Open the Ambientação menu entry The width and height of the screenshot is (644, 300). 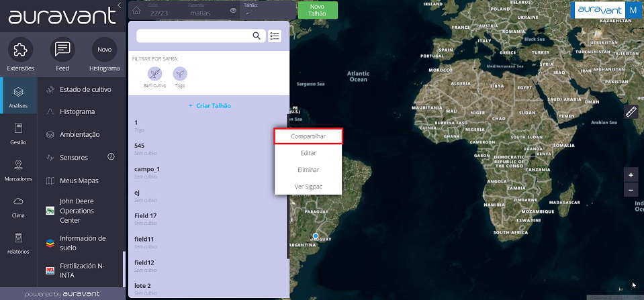pos(81,134)
